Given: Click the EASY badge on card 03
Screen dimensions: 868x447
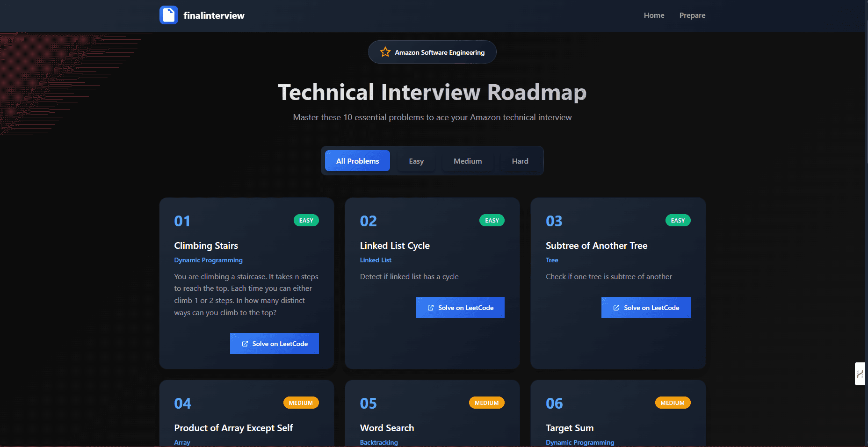Looking at the screenshot, I should coord(678,220).
